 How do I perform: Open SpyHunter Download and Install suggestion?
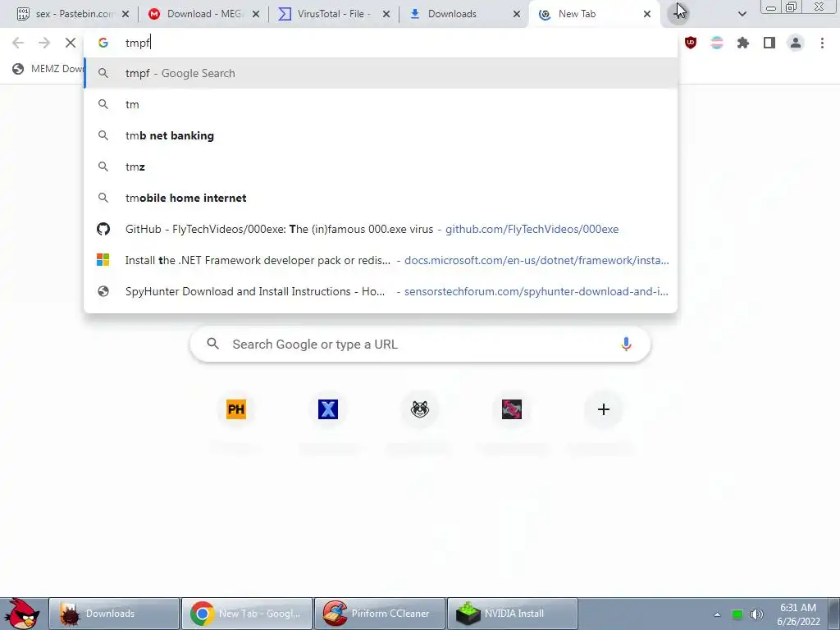coord(381,291)
